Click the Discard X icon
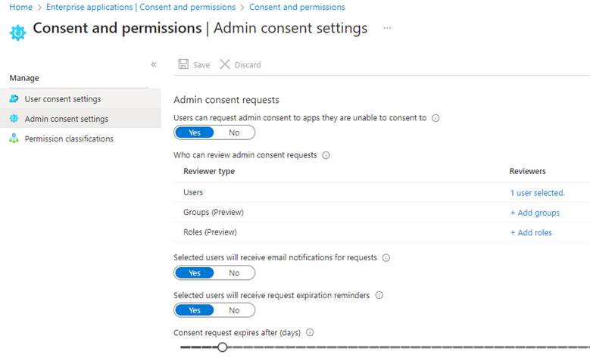This screenshot has width=590, height=364. point(225,64)
